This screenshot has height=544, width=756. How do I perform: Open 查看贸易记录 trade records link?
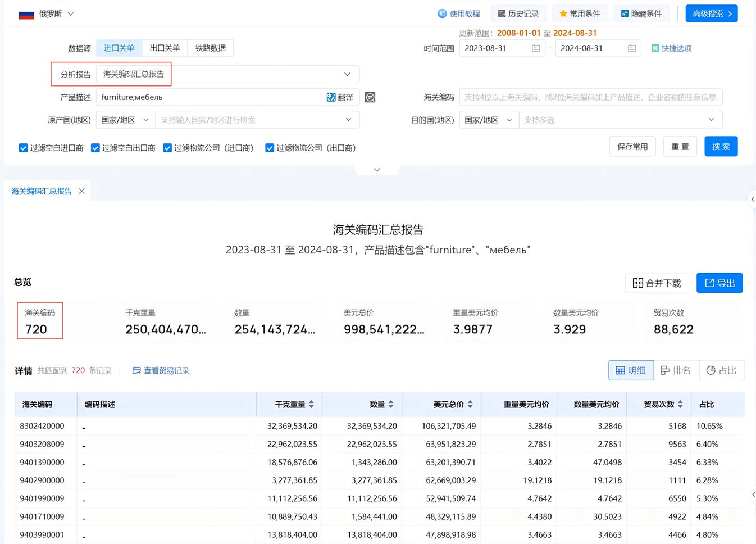coord(161,371)
